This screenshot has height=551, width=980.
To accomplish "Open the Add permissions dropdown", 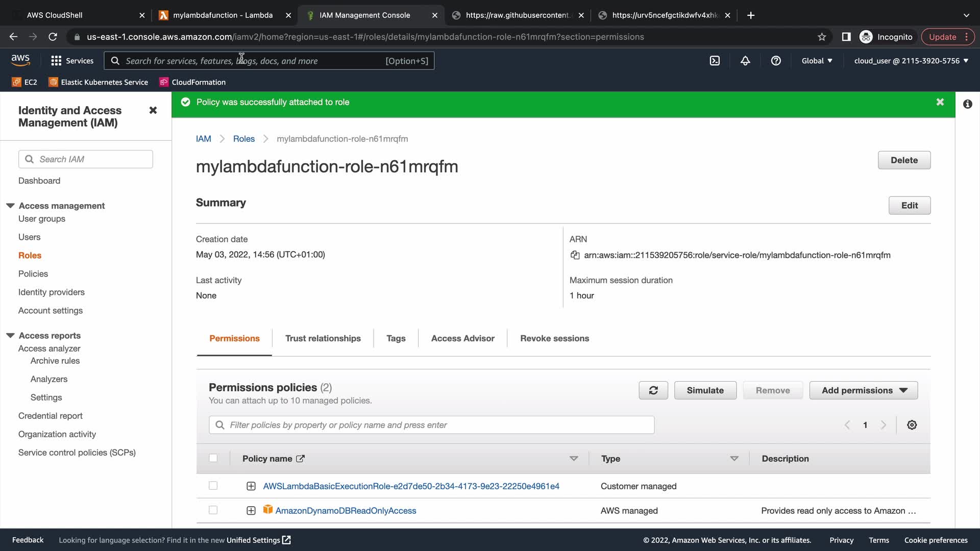I will click(863, 390).
